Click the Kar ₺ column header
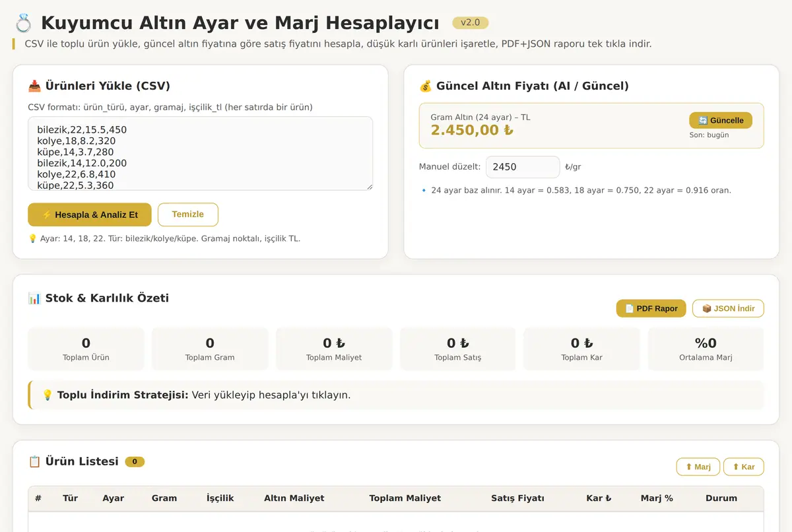 (599, 498)
